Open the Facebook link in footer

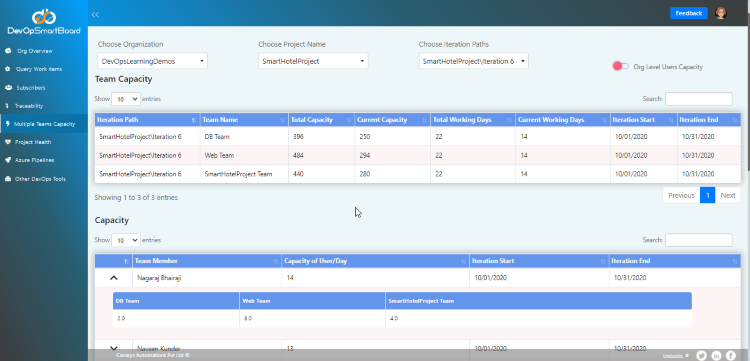(x=730, y=355)
